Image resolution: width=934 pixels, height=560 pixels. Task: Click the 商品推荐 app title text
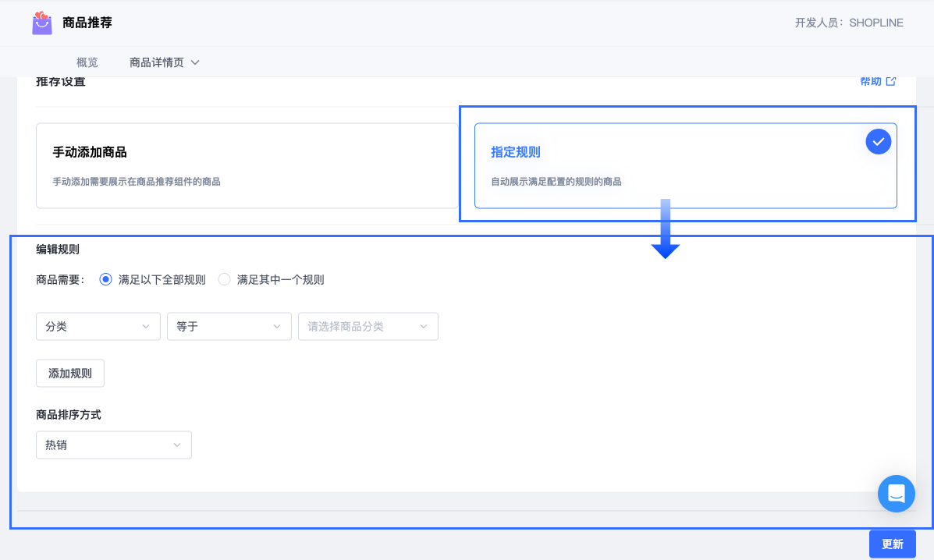[x=87, y=23]
